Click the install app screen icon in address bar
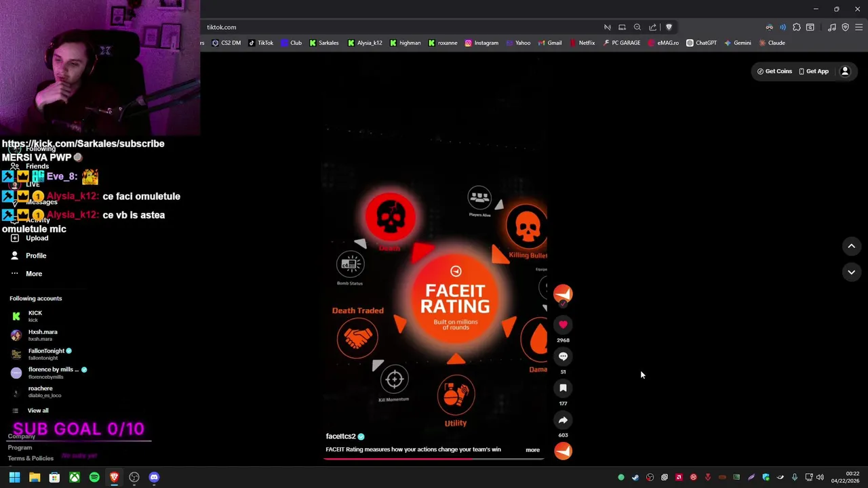Viewport: 868px width, 488px height. (622, 27)
